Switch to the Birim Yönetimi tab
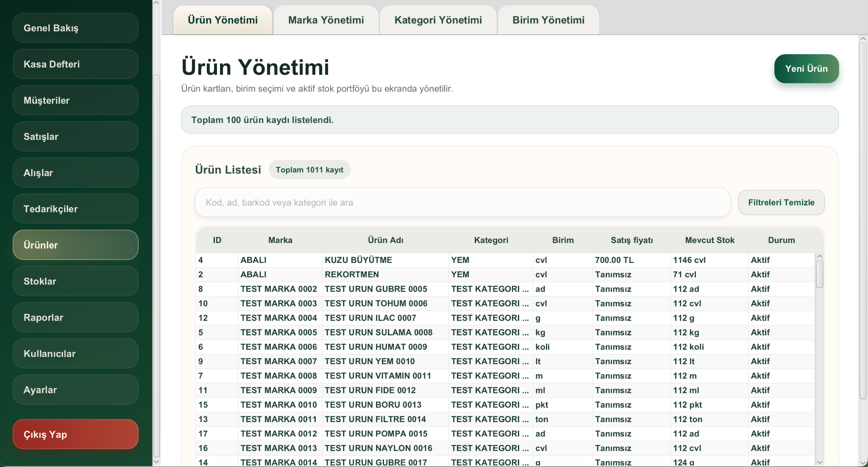 point(548,20)
